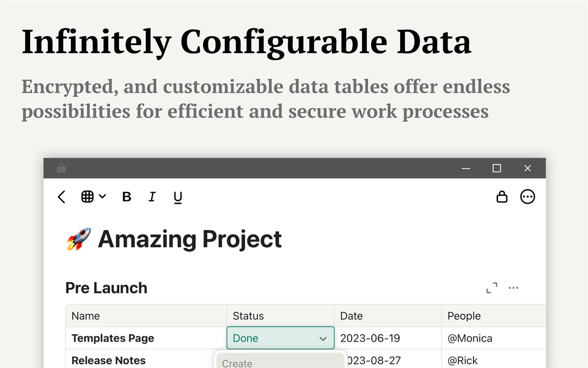
Task: Open Pre Launch table options ellipsis
Action: tap(513, 288)
